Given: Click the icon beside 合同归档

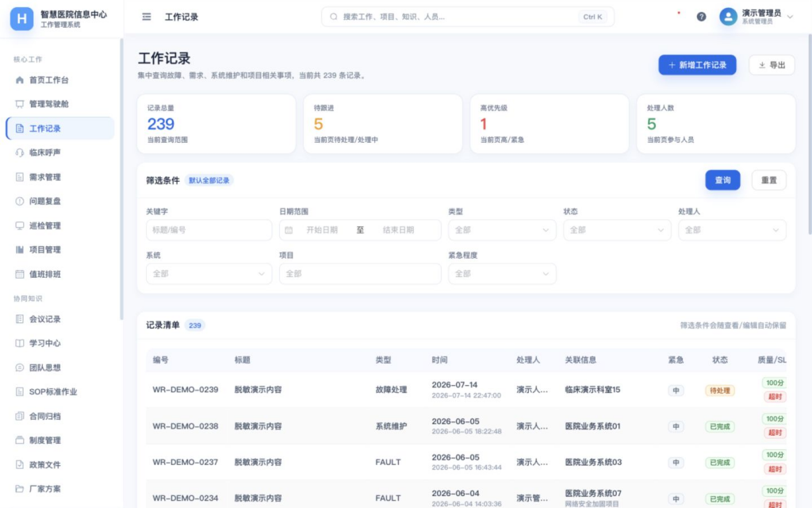Looking at the screenshot, I should 20,416.
